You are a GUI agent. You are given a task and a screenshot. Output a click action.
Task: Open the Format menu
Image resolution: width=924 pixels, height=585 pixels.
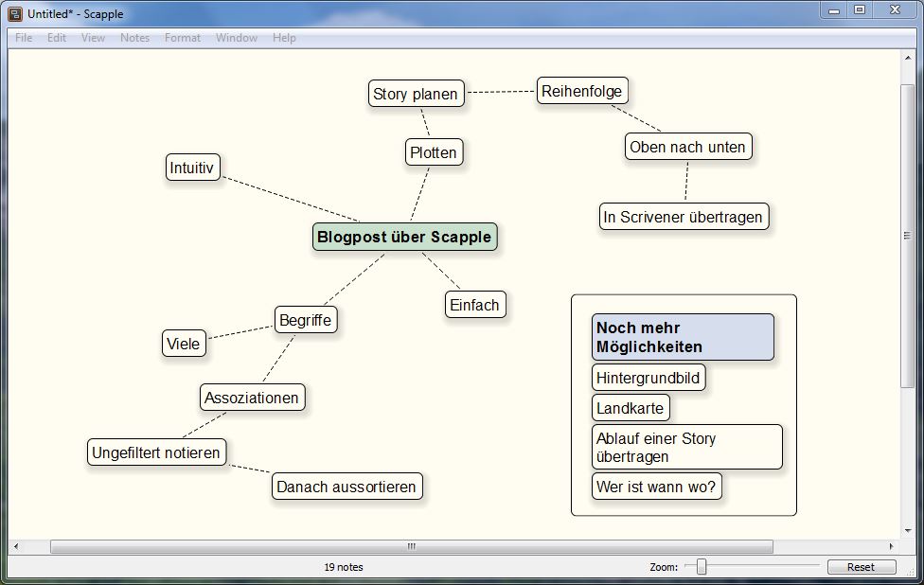[x=183, y=38]
